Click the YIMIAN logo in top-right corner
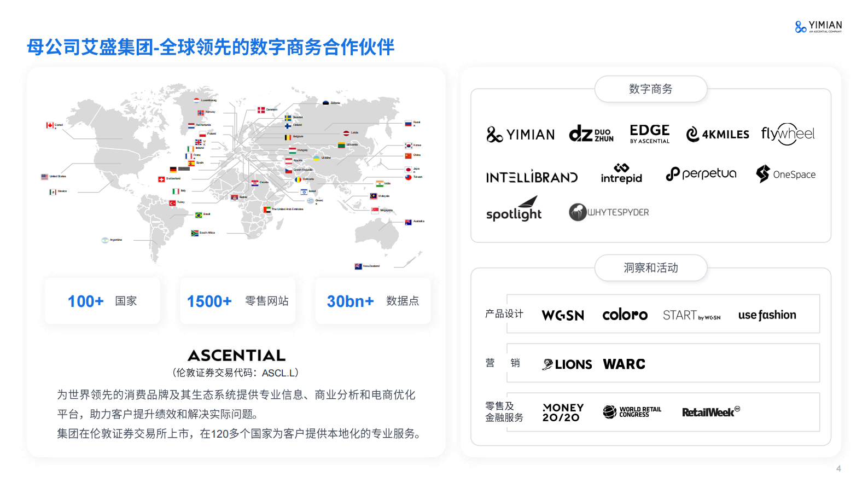The image size is (868, 488). coord(818,26)
